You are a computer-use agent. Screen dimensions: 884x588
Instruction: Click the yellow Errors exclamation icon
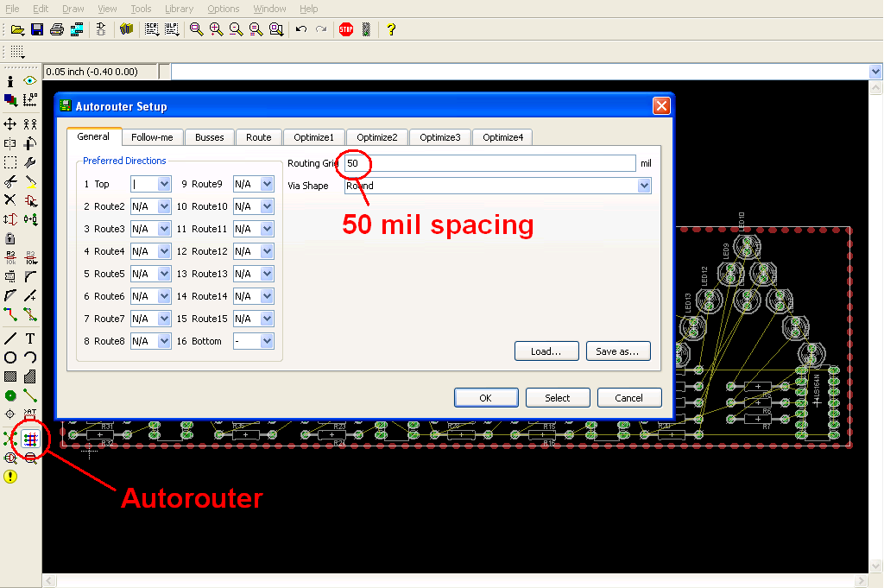10,477
